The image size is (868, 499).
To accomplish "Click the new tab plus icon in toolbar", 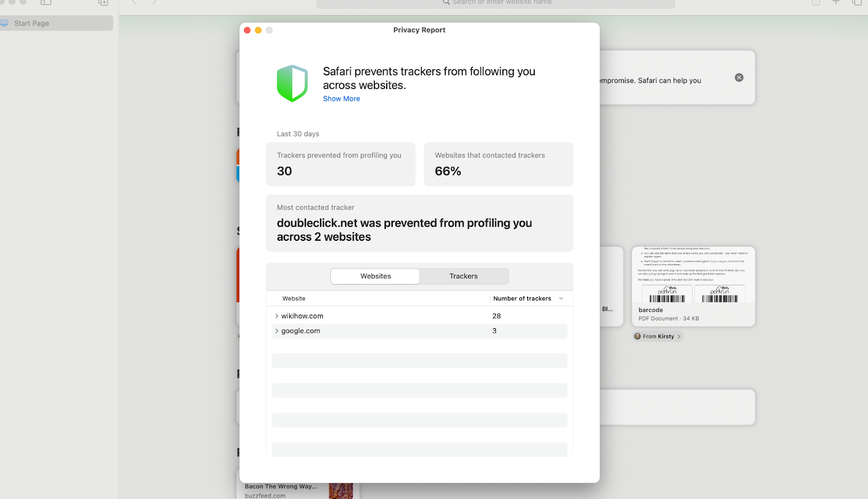I will [x=836, y=3].
